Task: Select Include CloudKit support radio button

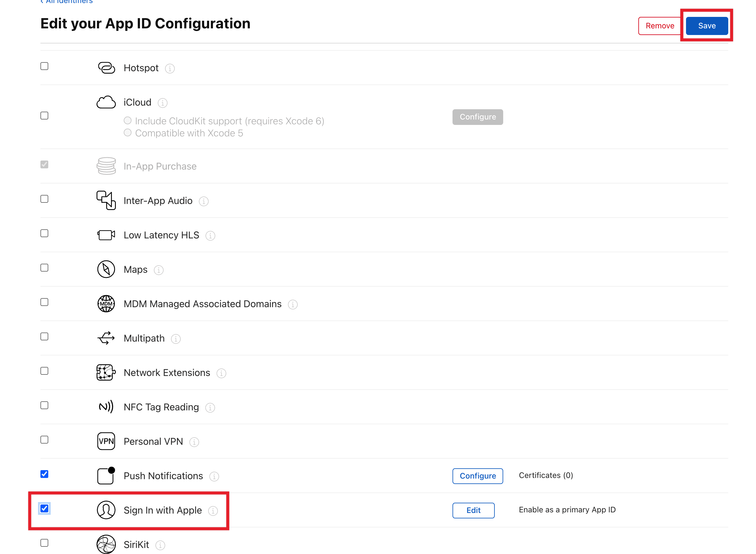Action: 128,120
